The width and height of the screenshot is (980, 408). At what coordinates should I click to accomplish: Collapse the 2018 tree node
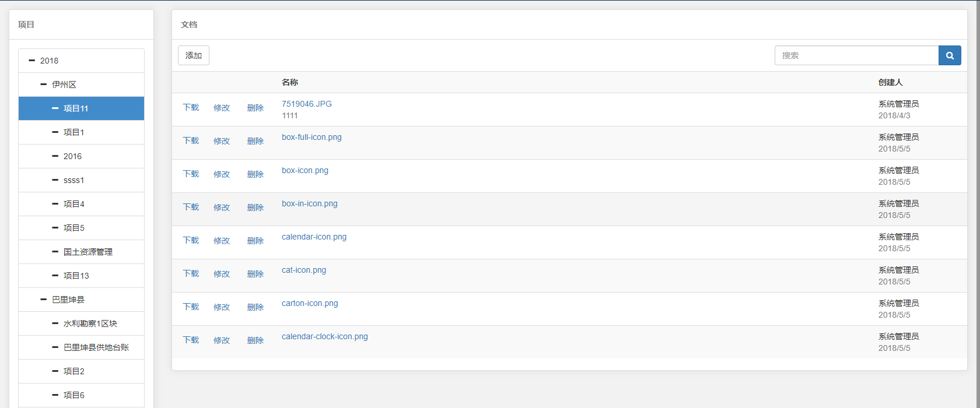(32, 61)
